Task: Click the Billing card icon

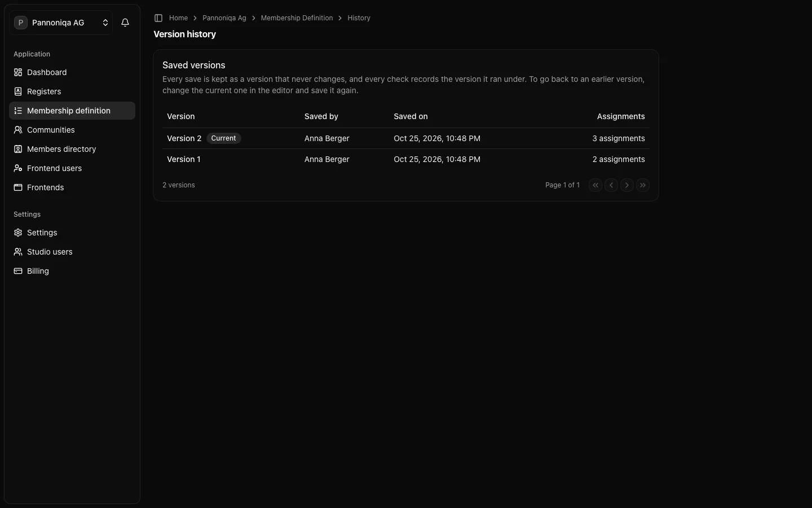Action: tap(18, 271)
